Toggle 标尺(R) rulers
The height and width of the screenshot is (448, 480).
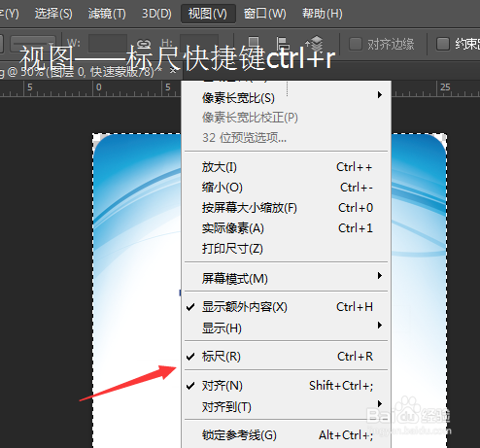point(287,357)
